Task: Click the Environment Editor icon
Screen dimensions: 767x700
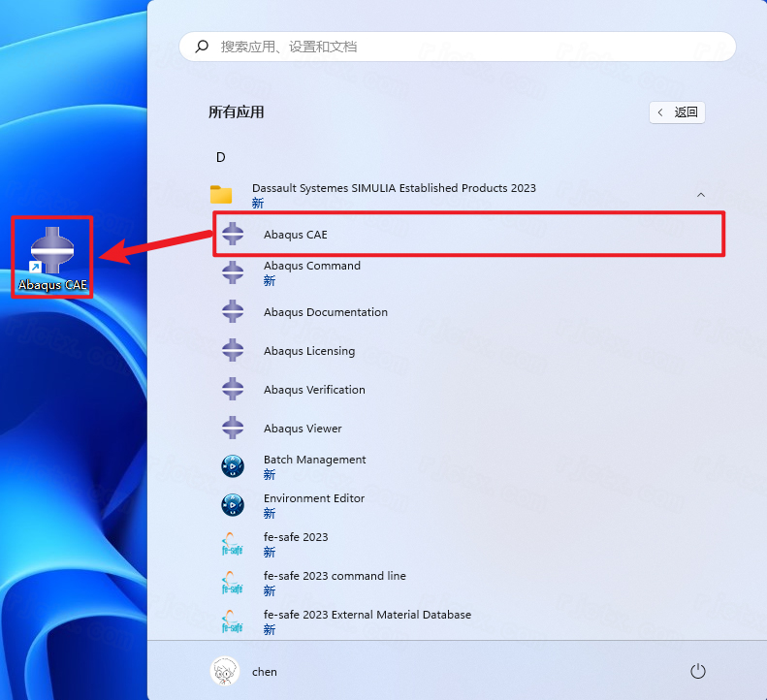Action: pos(233,505)
